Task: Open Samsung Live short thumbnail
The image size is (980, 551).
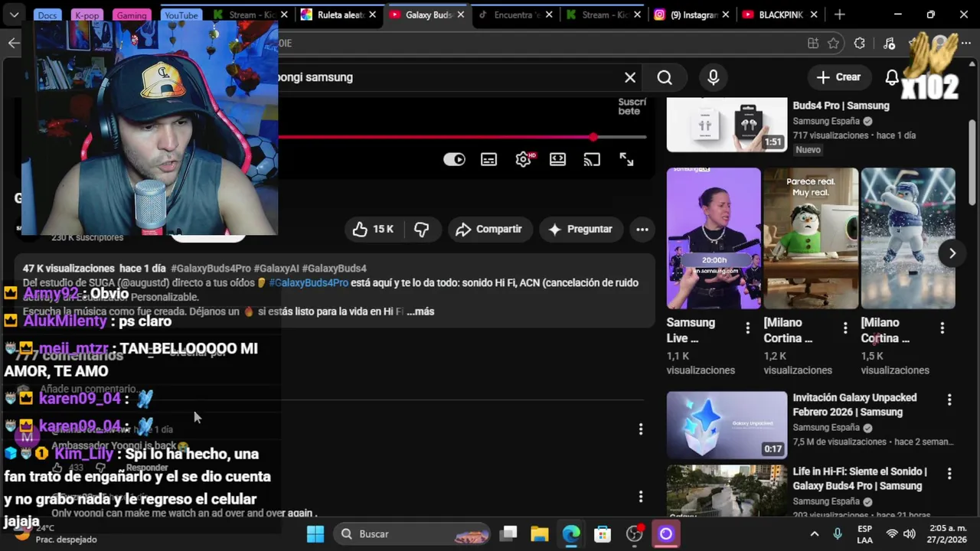Action: click(714, 238)
